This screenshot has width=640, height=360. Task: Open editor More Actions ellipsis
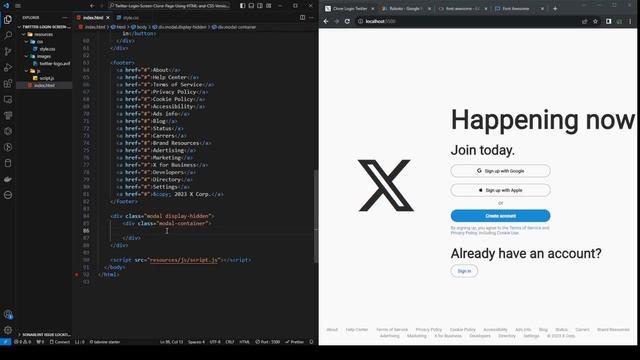click(311, 18)
